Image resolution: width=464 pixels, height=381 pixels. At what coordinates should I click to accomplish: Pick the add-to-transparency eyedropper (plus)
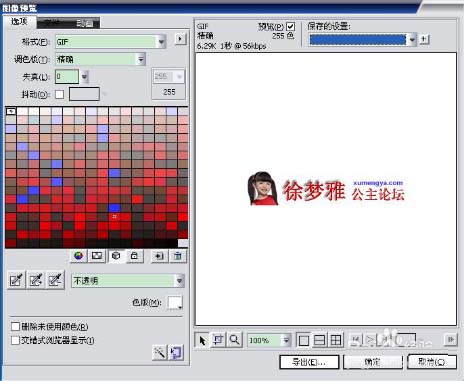[36, 280]
